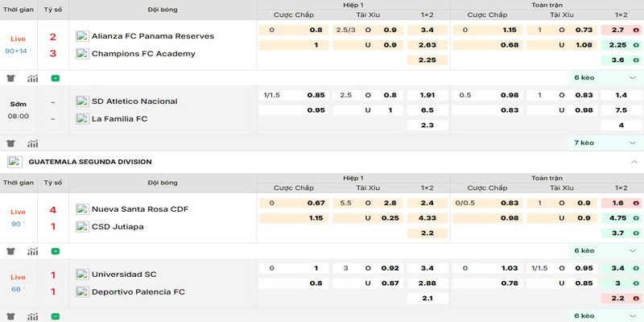Choose the 4.33 first-half odds for CSD Jutiapa
Screen dimensions: 644x322
pos(427,217)
